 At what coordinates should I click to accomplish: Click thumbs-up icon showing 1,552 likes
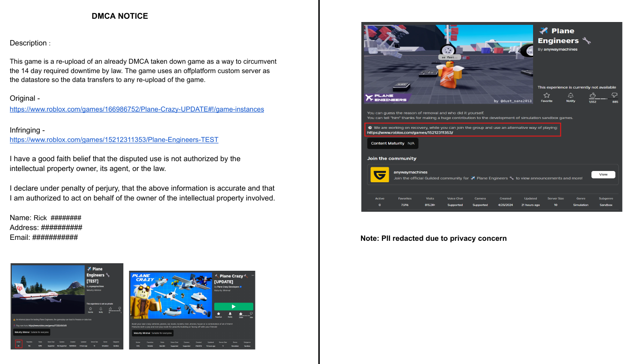click(593, 95)
